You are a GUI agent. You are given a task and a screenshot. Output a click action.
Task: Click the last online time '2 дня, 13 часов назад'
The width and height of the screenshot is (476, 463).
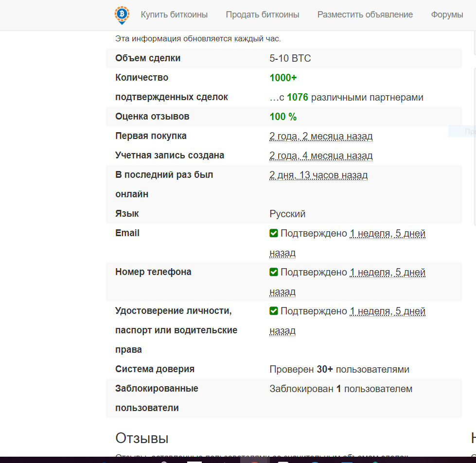tap(318, 175)
